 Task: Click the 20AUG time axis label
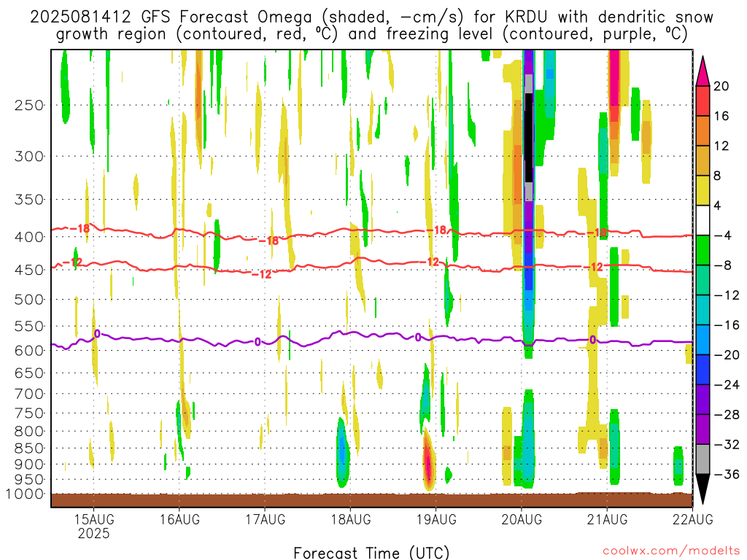tap(522, 519)
